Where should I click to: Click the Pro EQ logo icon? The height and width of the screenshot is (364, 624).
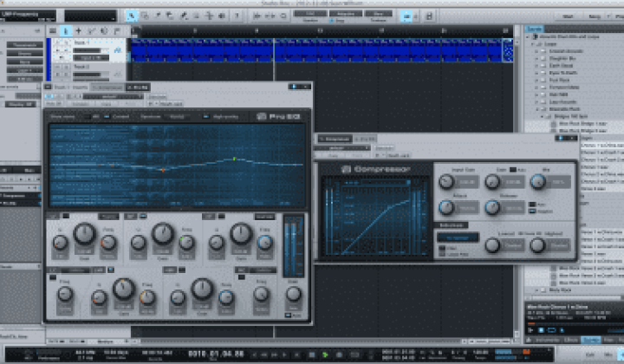point(261,116)
